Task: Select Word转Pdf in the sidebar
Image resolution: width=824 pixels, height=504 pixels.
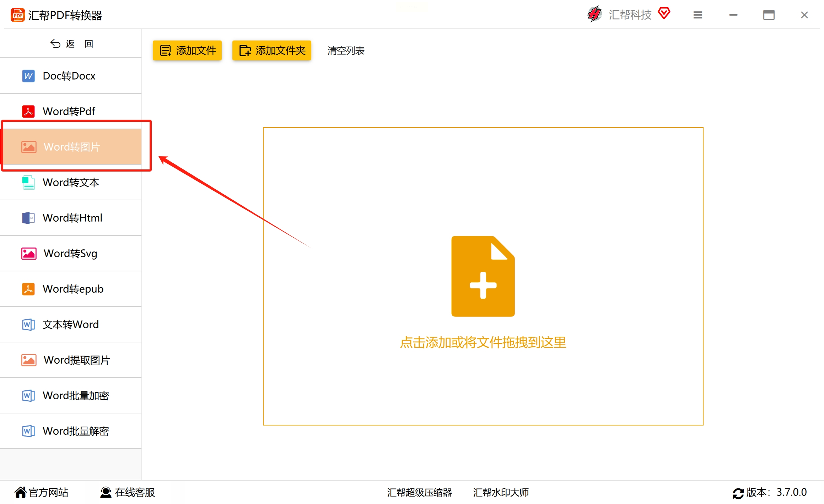Action: 69,111
